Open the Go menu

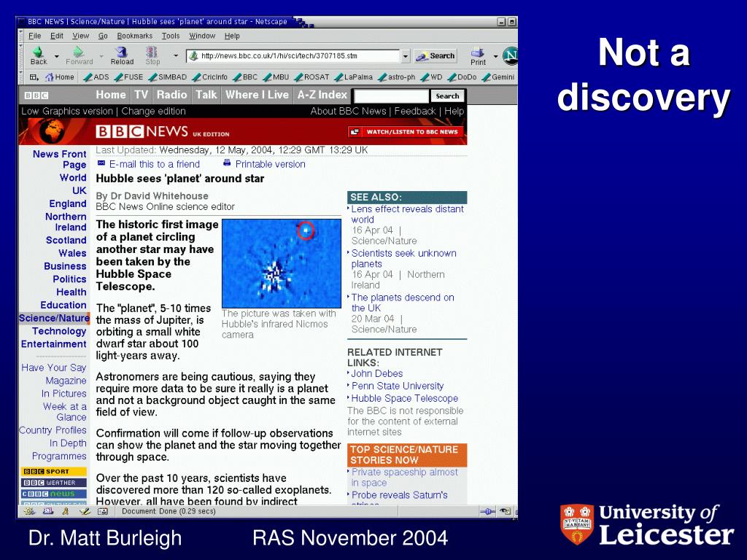click(x=103, y=36)
